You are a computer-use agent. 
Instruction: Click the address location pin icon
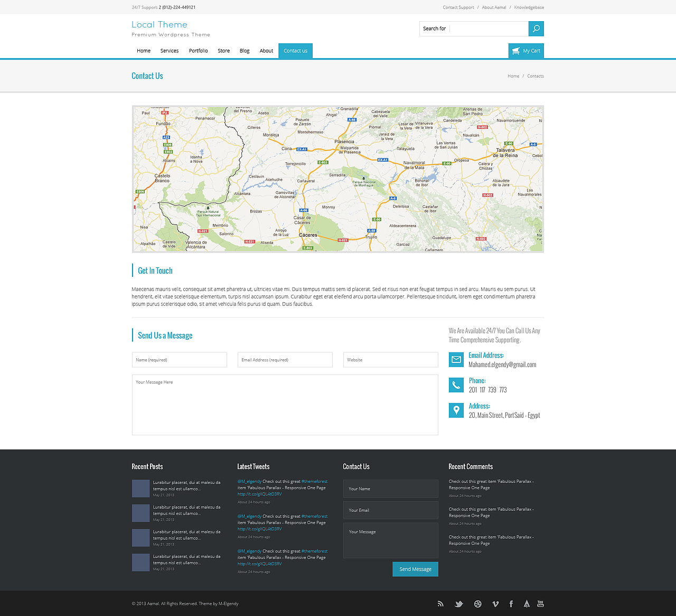(x=456, y=410)
